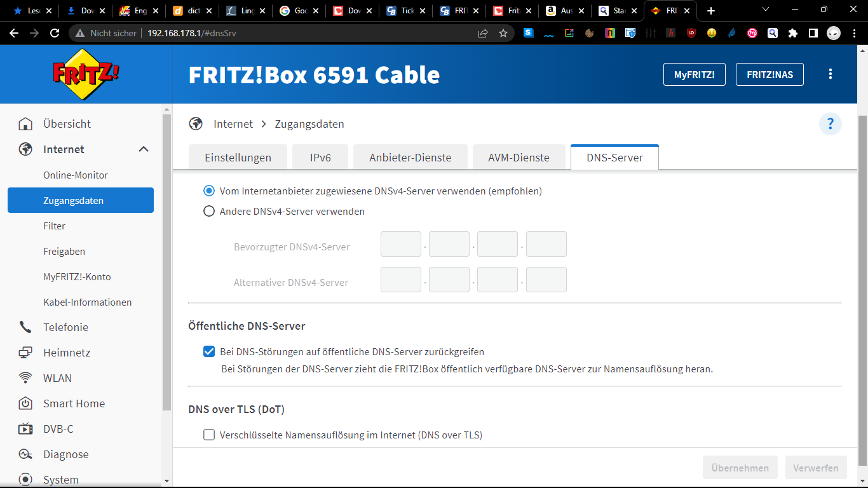Bookmark this page with the star
This screenshot has height=488, width=868.
pyautogui.click(x=503, y=33)
